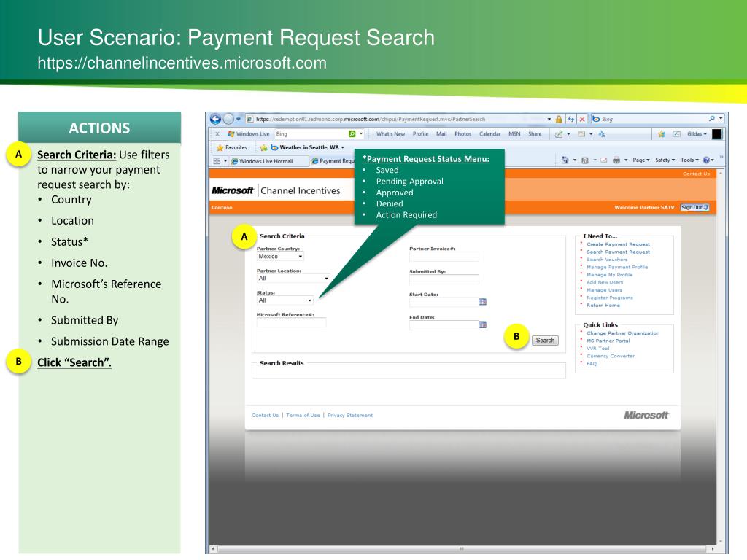Click Profile in Windows Live toolbar
This screenshot has height=560, width=747.
421,134
